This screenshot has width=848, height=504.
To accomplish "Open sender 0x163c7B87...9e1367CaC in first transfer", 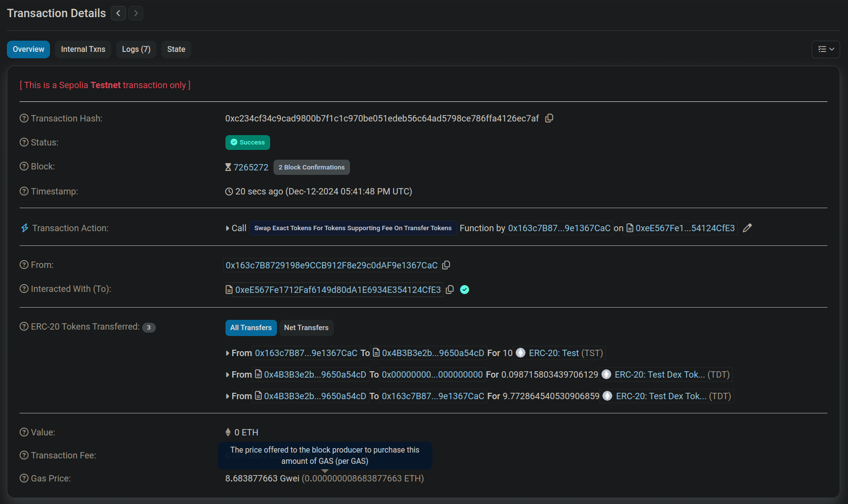I will [306, 353].
